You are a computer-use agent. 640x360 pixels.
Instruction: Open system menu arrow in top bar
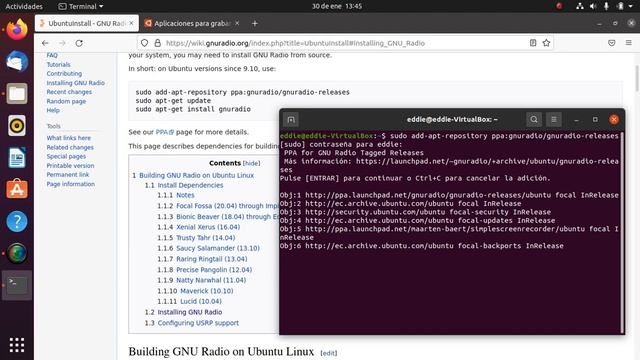click(x=631, y=6)
